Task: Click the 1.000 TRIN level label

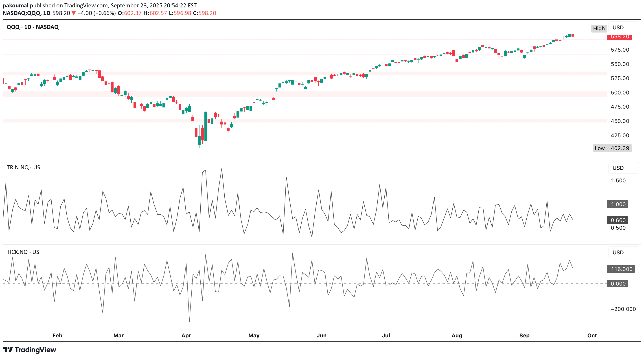Action: click(618, 204)
